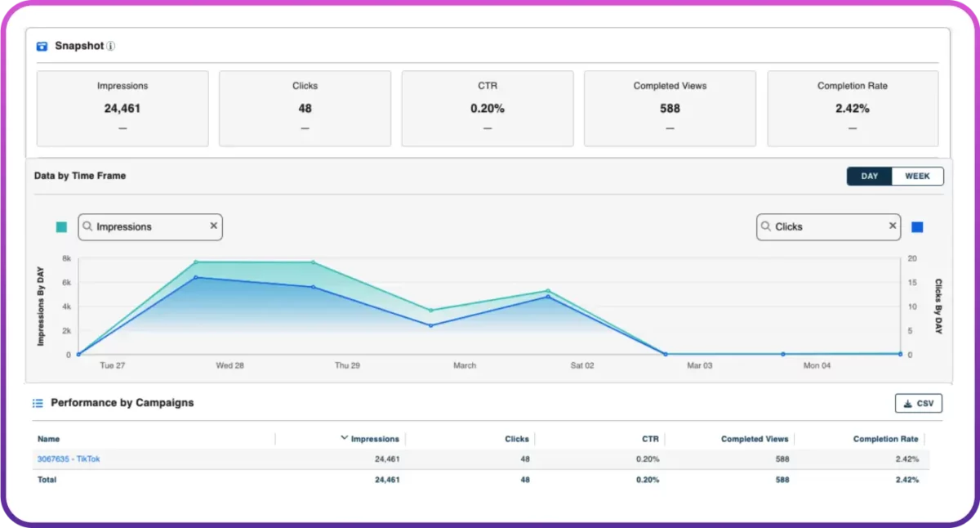Click the X to clear the Impressions metric
980x528 pixels.
point(213,226)
